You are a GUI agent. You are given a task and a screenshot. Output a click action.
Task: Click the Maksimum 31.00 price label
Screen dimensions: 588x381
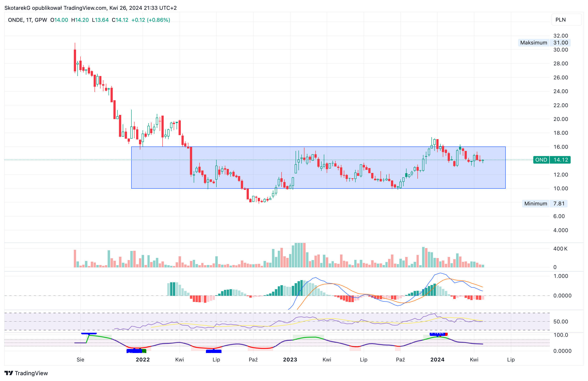(x=544, y=43)
